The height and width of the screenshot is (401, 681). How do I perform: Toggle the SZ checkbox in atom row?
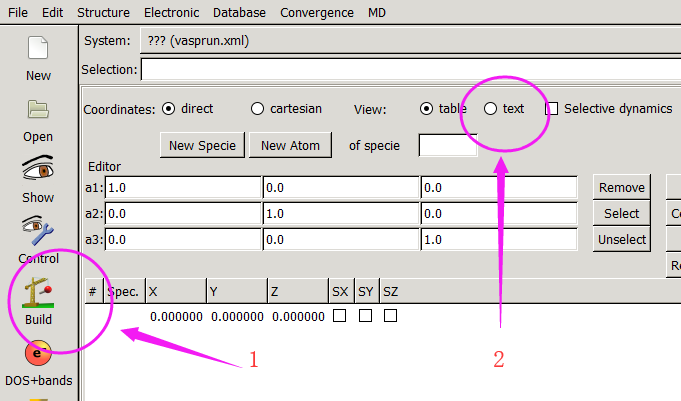pos(391,316)
